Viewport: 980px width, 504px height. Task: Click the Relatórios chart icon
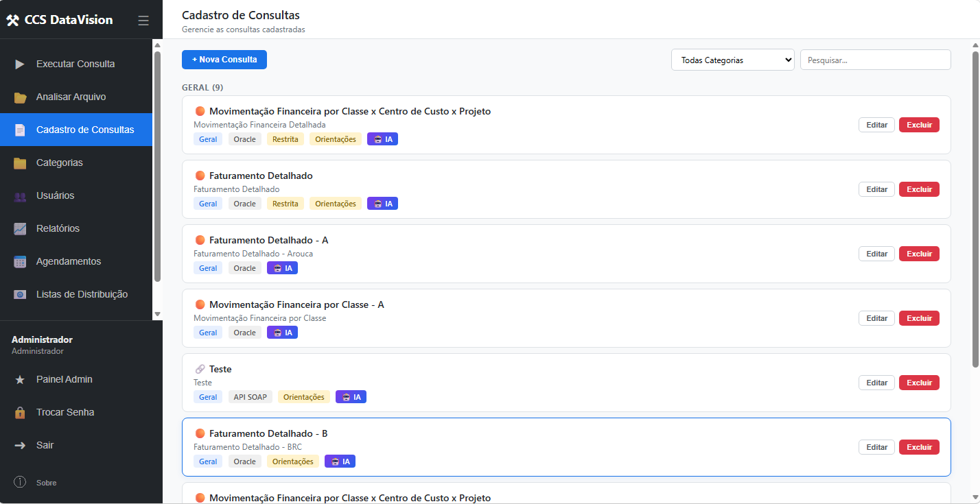click(x=20, y=229)
